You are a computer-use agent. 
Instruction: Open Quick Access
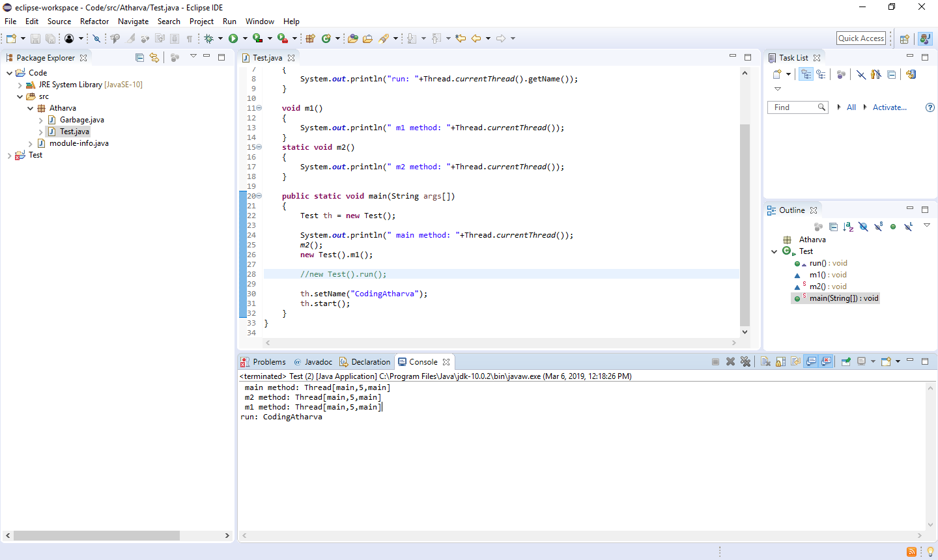[x=861, y=38]
